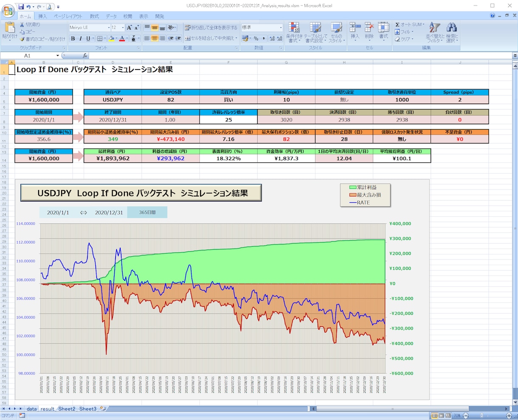Viewport: 518px width, 420px height.
Task: Open Find & Select binoculars icon
Action: [451, 27]
